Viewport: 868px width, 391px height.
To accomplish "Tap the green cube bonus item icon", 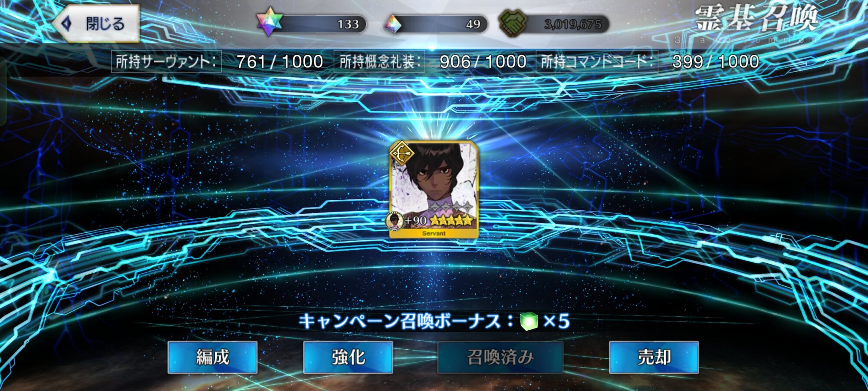I will click(529, 321).
